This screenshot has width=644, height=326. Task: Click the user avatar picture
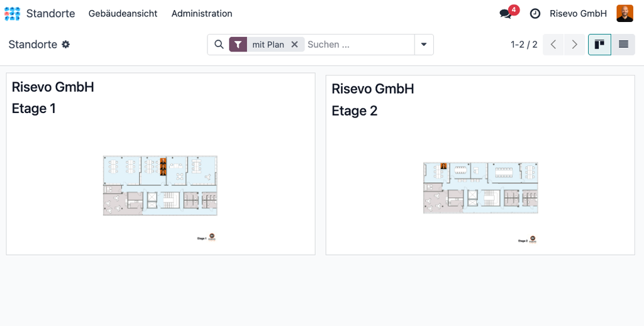coord(625,13)
